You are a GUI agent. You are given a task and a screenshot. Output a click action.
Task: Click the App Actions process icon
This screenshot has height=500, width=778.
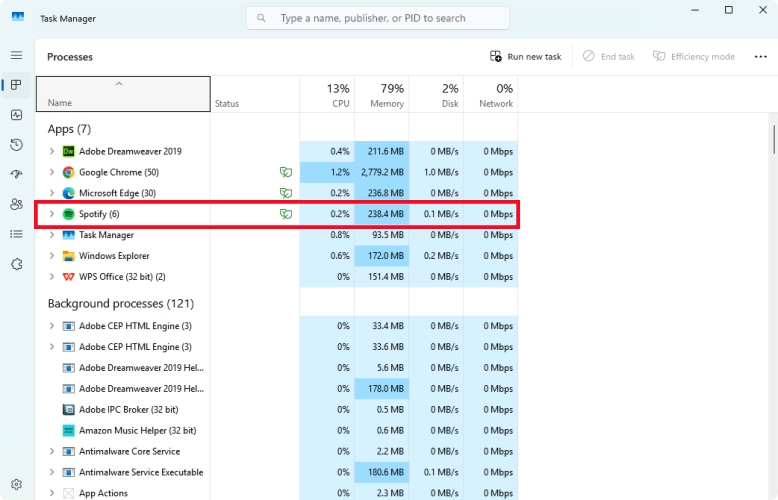click(x=68, y=493)
